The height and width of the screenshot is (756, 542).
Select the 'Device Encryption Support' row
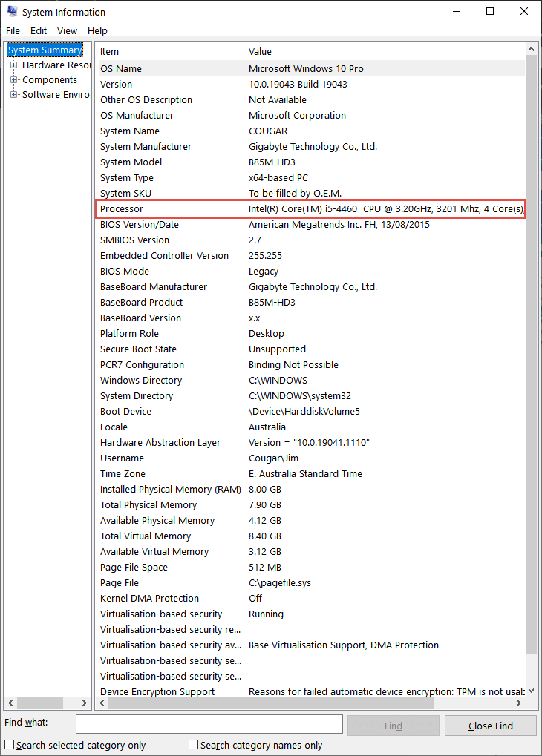tap(310, 692)
